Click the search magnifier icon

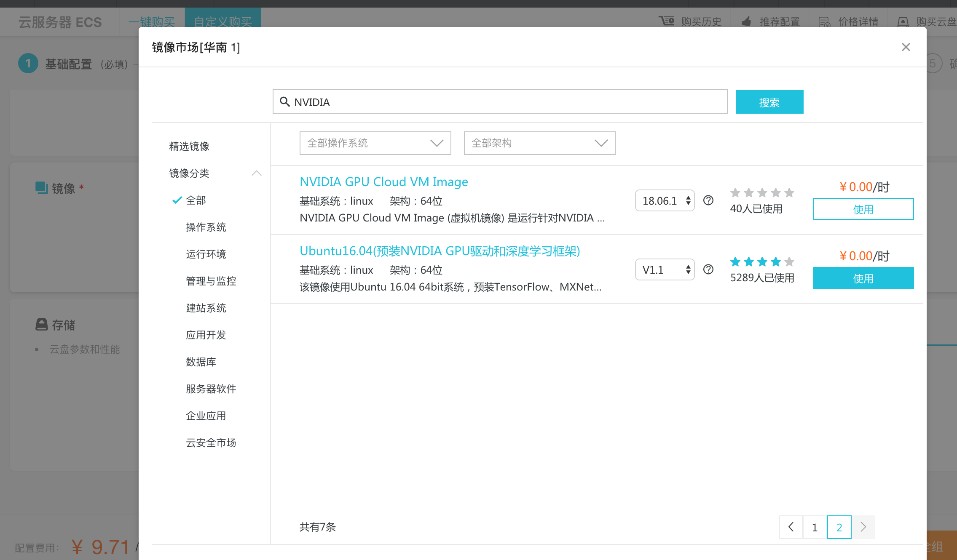coord(285,102)
